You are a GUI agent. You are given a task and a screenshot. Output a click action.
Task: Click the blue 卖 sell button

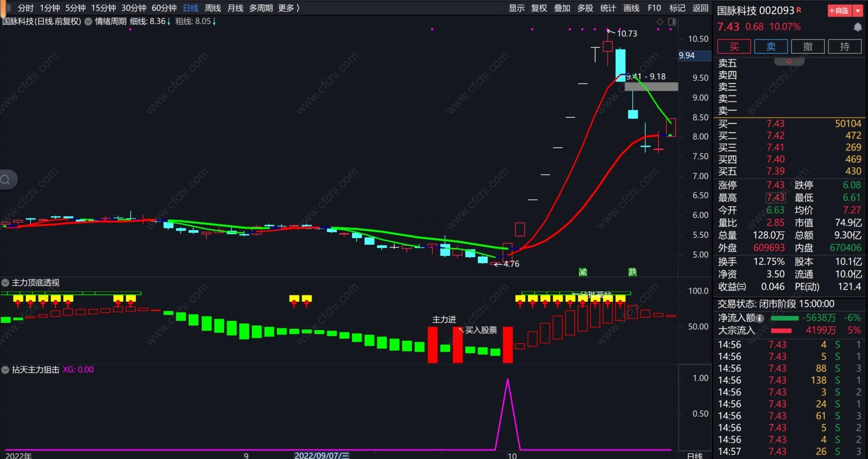[x=771, y=46]
